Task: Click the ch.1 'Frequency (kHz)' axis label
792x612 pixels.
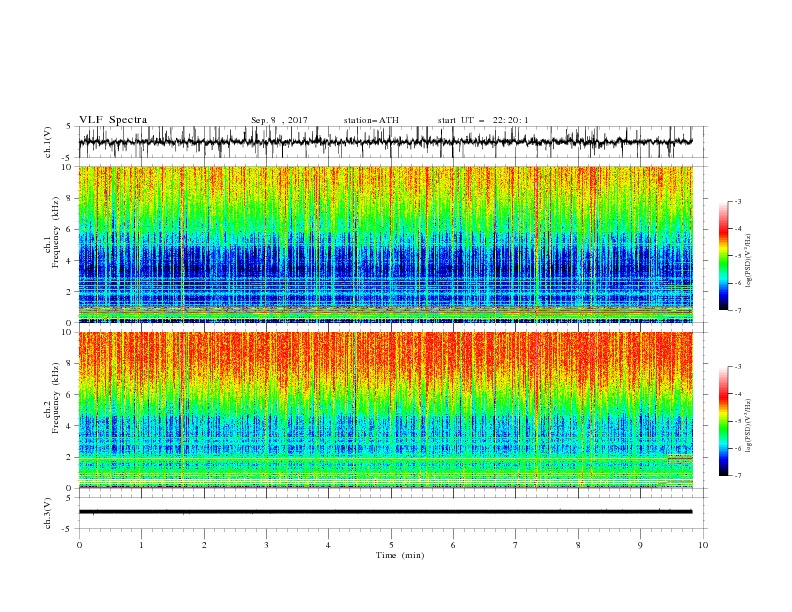Action: click(55, 233)
